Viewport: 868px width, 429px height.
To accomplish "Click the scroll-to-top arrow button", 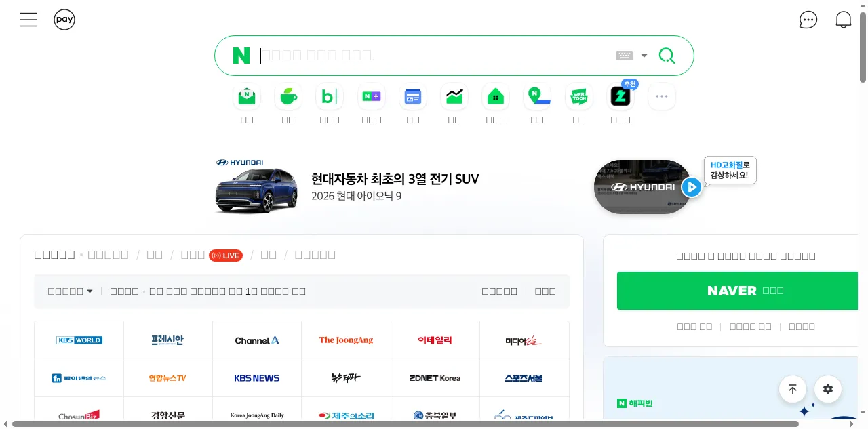I will tap(793, 389).
